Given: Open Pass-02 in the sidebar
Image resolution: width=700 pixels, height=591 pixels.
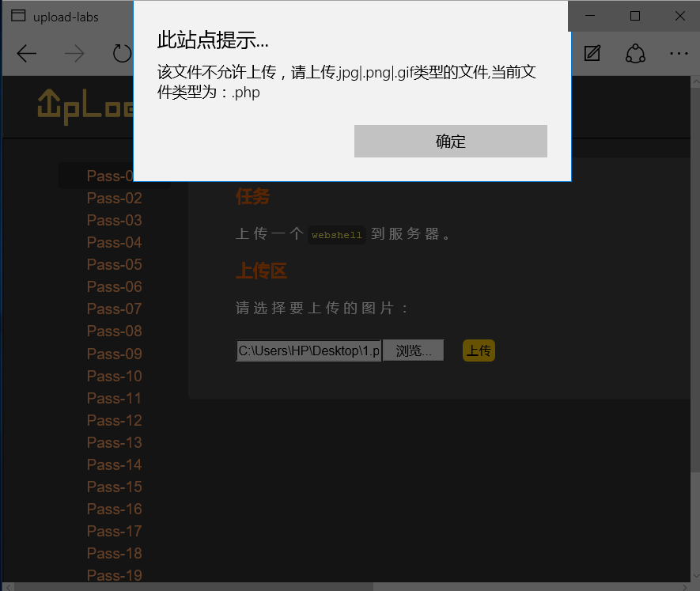Looking at the screenshot, I should [x=115, y=199].
